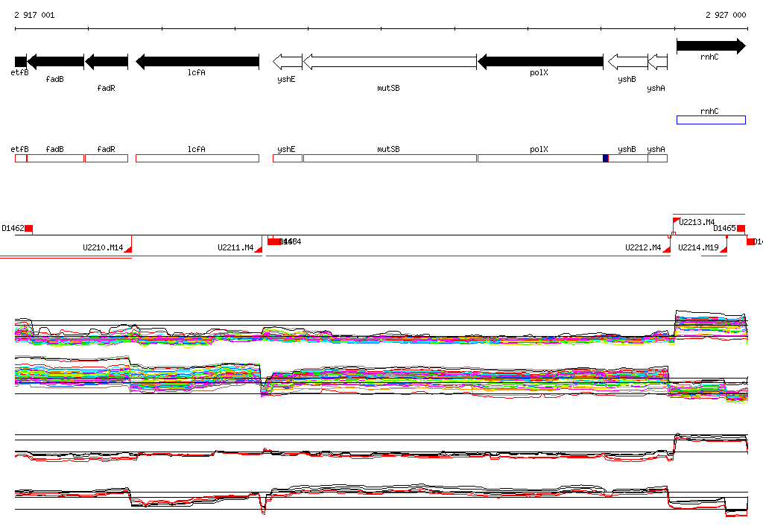Click the U2213.M4 label
This screenshot has width=763, height=532.
(697, 222)
